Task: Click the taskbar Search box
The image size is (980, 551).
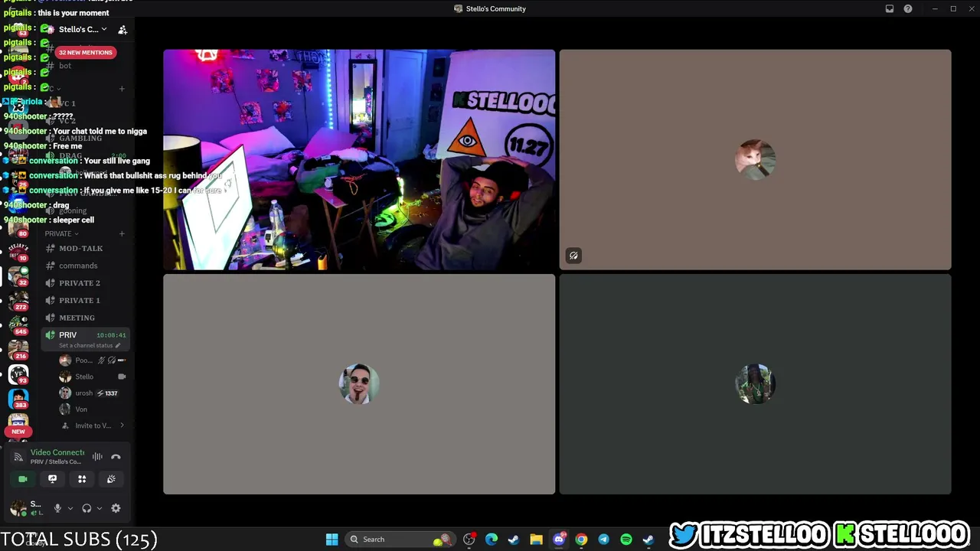Action: click(399, 540)
